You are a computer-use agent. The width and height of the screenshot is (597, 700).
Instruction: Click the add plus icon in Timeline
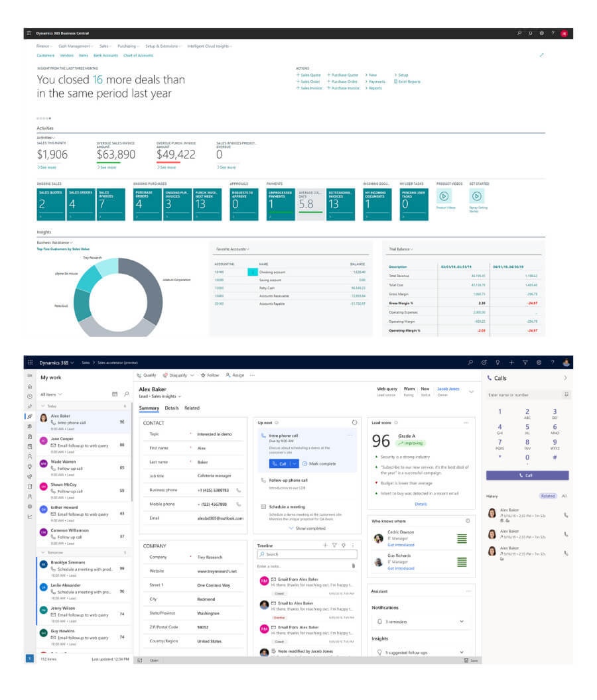pyautogui.click(x=325, y=545)
